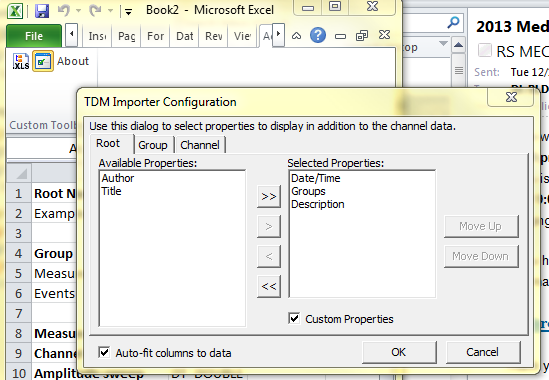The width and height of the screenshot is (549, 380).
Task: Click the Redo arrow in Quick Access toolbar
Action: [x=95, y=11]
